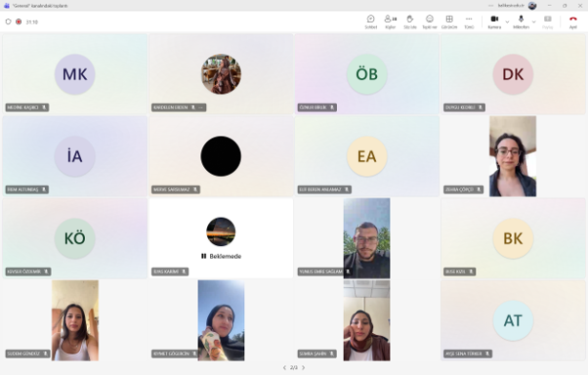Select the Semra Şahin video tile
Viewport: 588px width, 375px height.
pyautogui.click(x=366, y=320)
